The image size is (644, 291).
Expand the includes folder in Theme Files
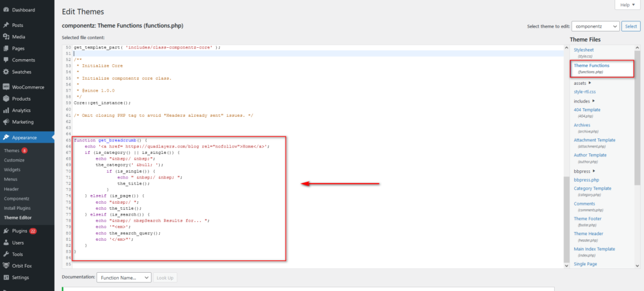tap(585, 101)
